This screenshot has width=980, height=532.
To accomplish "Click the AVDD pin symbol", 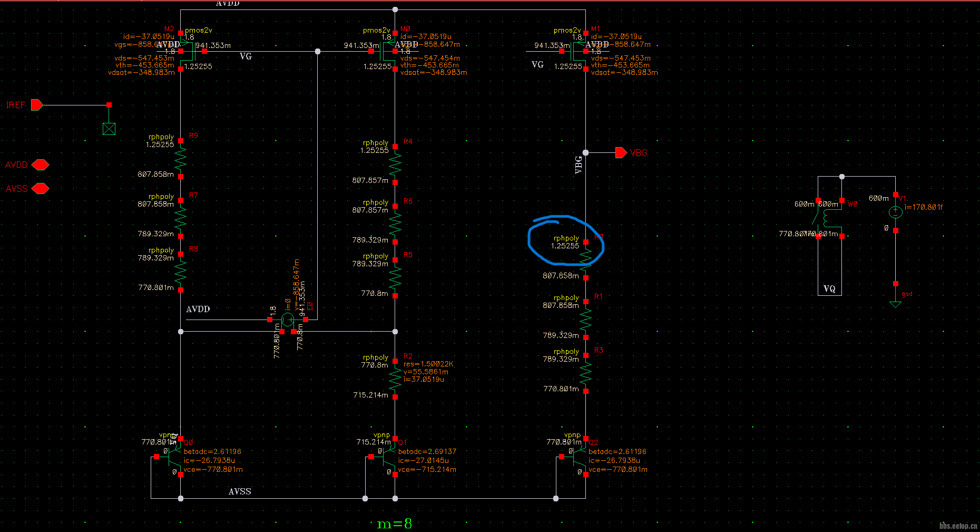I will pos(40,165).
